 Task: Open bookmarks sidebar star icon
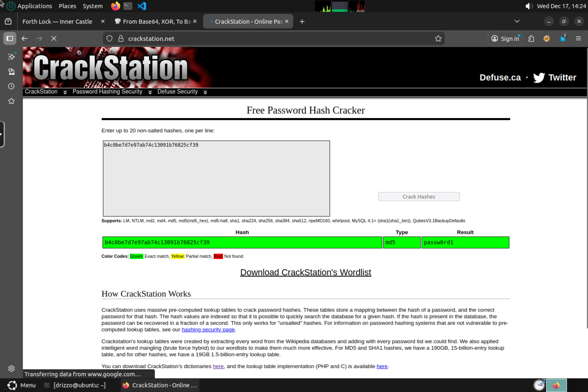[x=12, y=101]
